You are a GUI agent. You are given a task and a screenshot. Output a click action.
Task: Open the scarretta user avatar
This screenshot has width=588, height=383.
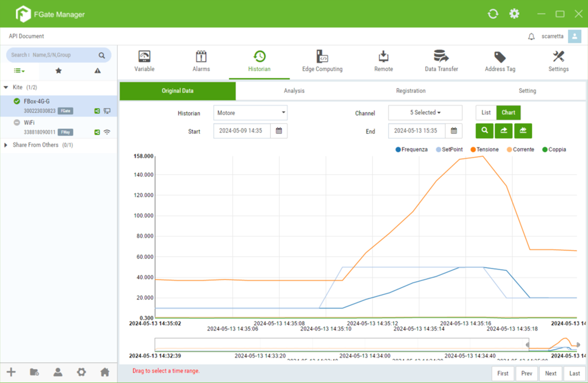pos(574,36)
